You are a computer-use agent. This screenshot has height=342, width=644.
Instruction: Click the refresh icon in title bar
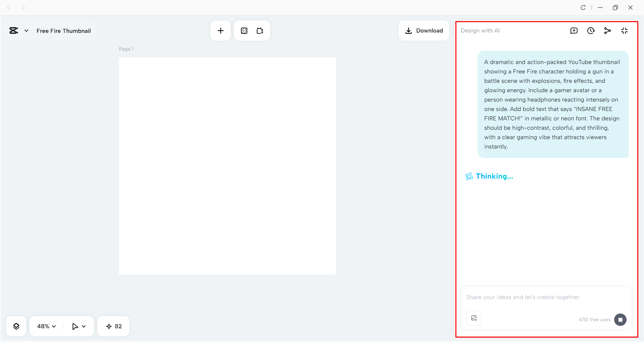coord(583,7)
